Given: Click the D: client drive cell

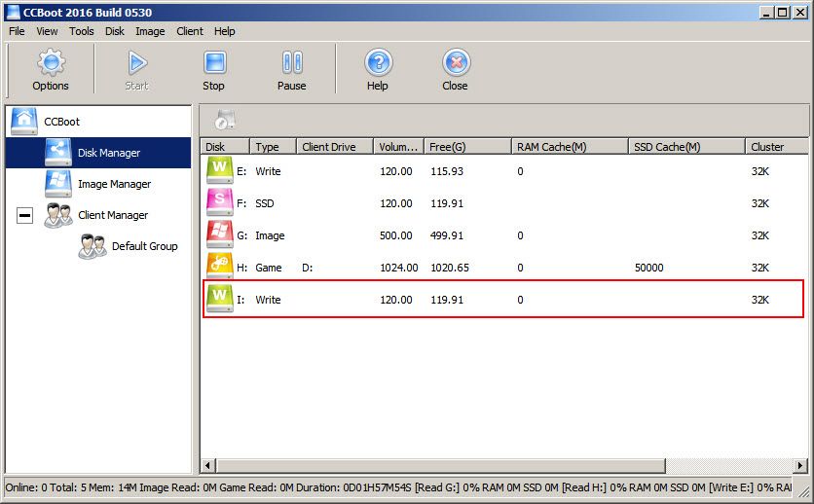Looking at the screenshot, I should 308,268.
